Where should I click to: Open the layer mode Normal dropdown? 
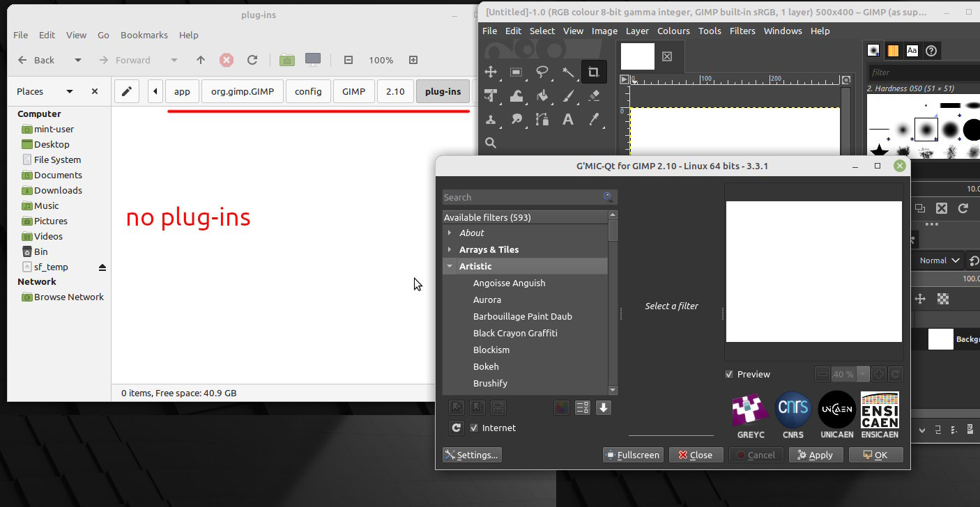tap(940, 260)
